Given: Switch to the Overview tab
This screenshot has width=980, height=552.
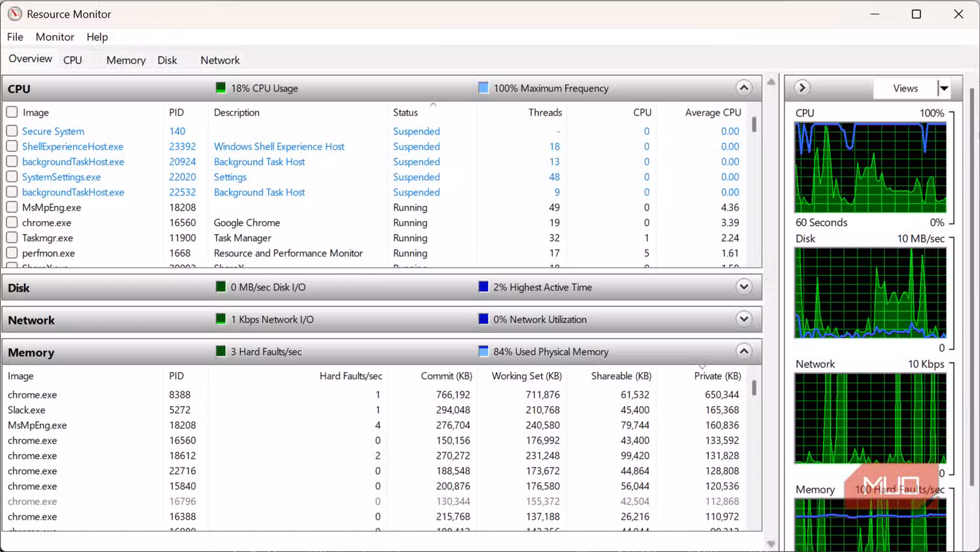Looking at the screenshot, I should (30, 58).
